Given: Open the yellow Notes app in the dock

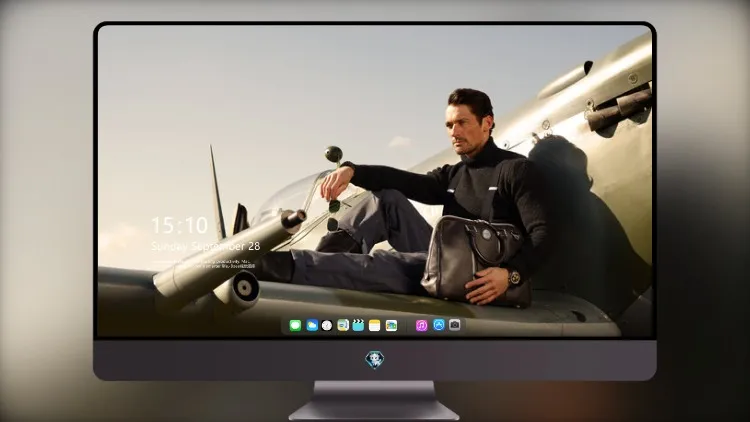Looking at the screenshot, I should 375,326.
